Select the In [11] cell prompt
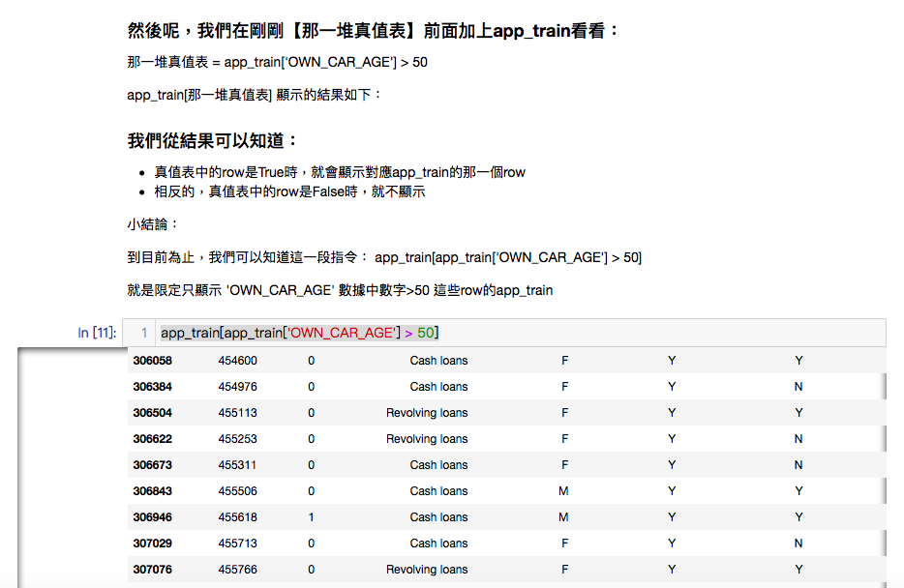904x588 pixels. click(x=97, y=333)
